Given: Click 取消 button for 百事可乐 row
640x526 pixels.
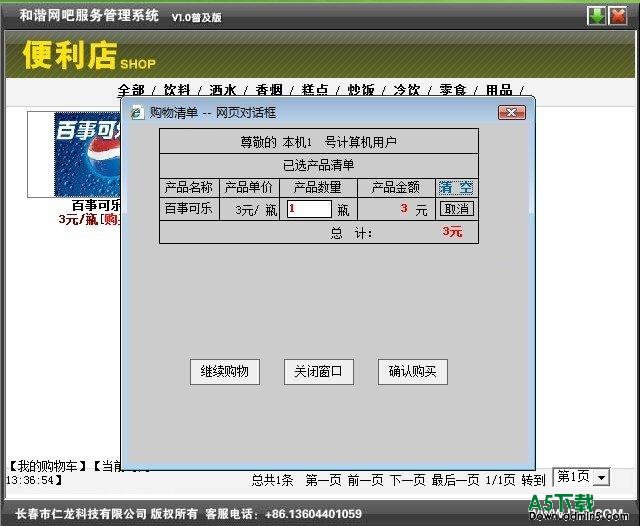Looking at the screenshot, I should tap(457, 209).
